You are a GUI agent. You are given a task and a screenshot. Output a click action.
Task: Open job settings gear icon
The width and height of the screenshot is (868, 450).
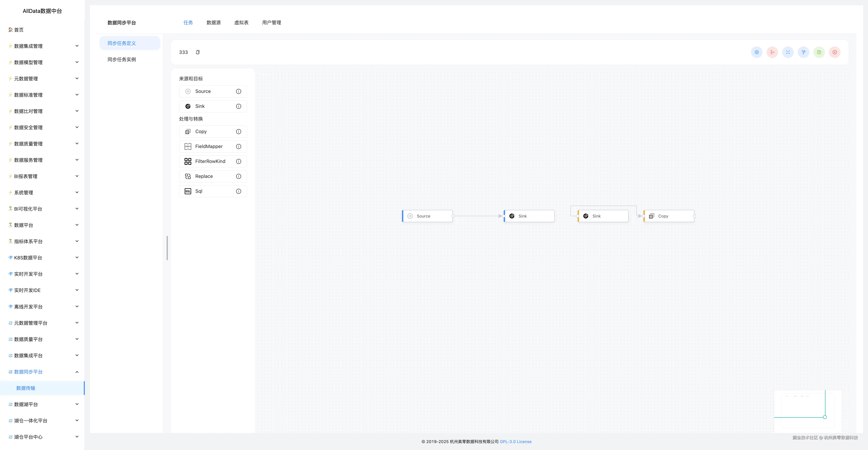click(756, 52)
